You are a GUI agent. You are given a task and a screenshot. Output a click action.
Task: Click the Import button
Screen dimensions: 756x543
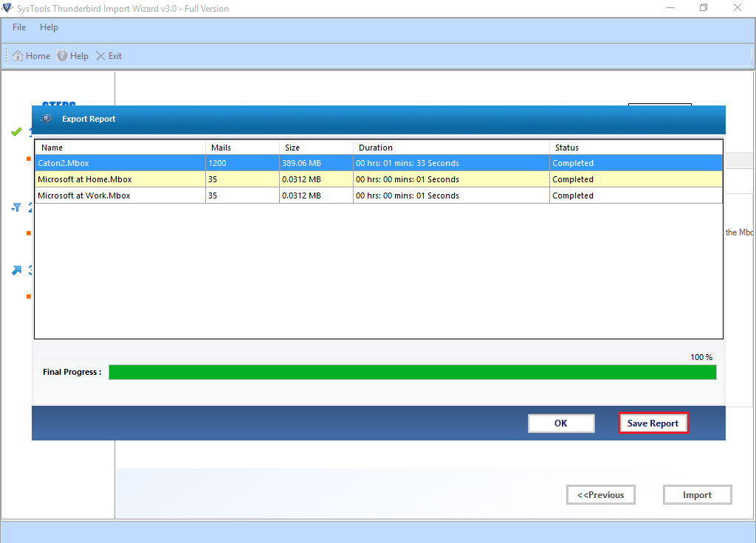[697, 495]
